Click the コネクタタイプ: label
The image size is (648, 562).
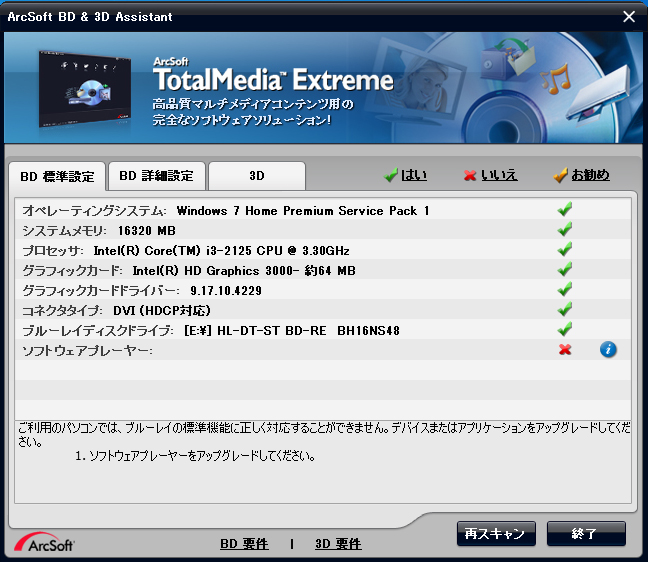(x=62, y=310)
